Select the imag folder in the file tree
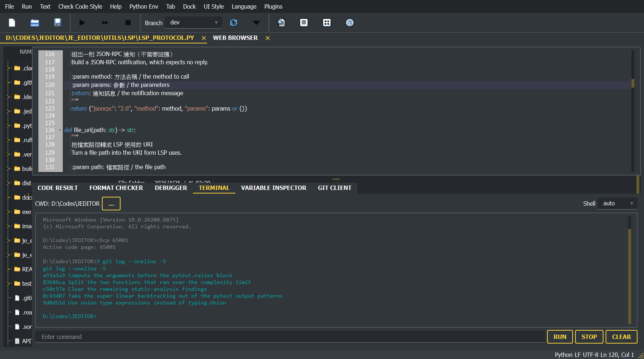 23,226
